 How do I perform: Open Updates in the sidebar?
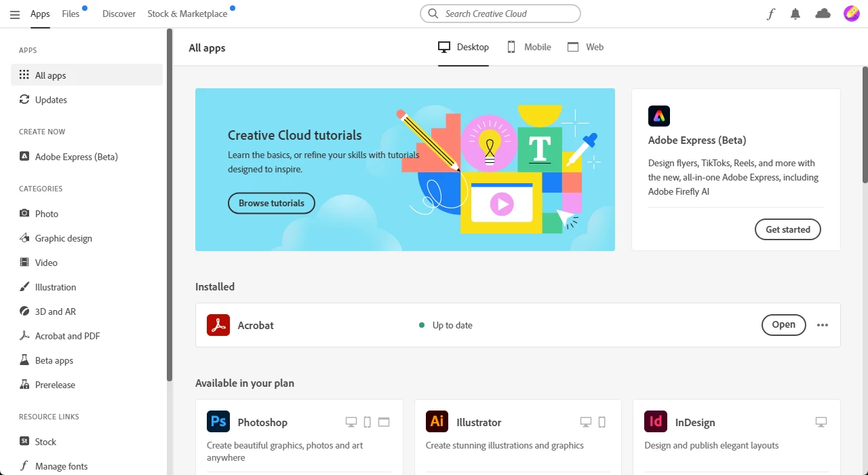click(87, 100)
